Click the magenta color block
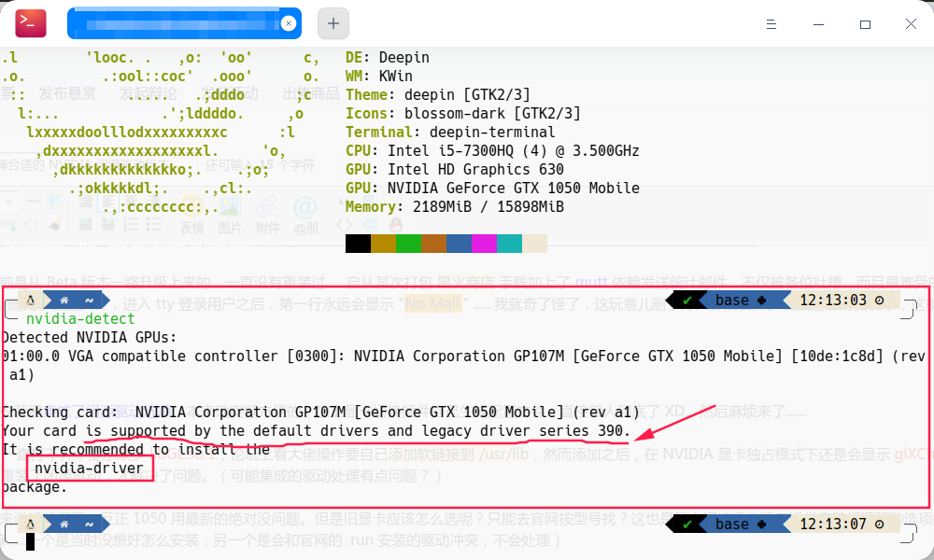The height and width of the screenshot is (560, 934). coord(484,244)
